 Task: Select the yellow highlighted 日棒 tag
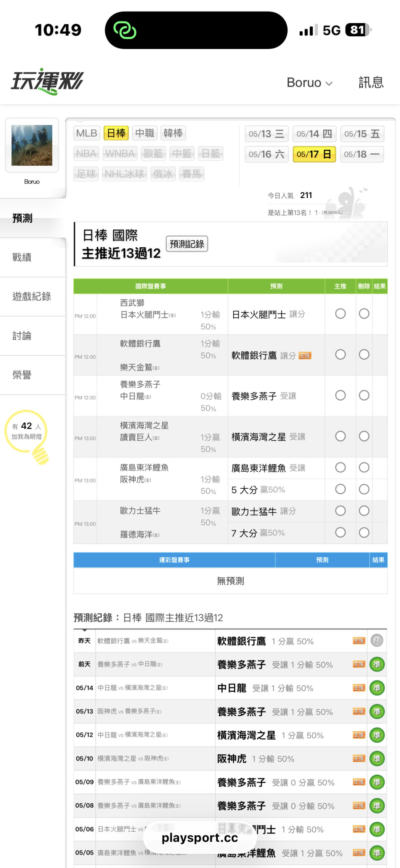click(116, 133)
